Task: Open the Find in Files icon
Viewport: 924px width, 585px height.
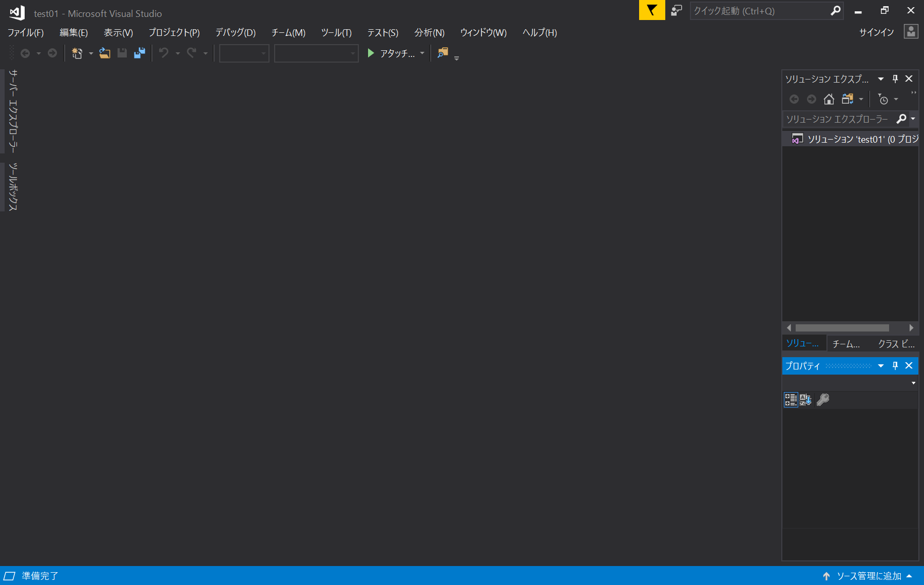Action: [442, 53]
